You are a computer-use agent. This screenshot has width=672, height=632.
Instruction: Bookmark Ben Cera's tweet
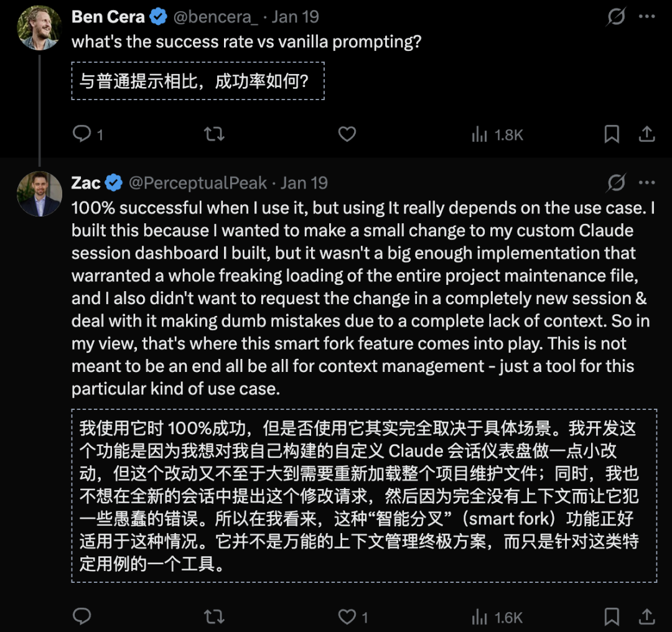(612, 134)
